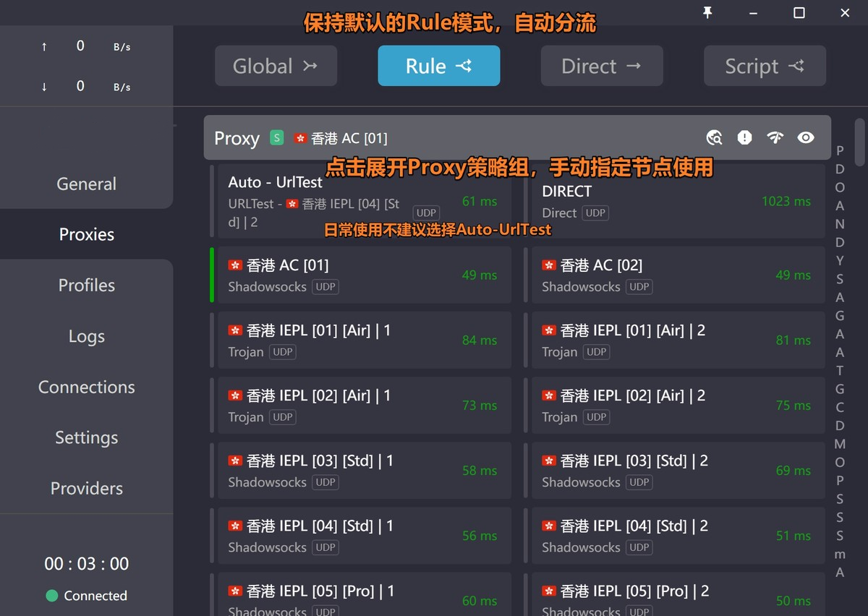Select Script mode
The image size is (868, 616).
click(765, 65)
